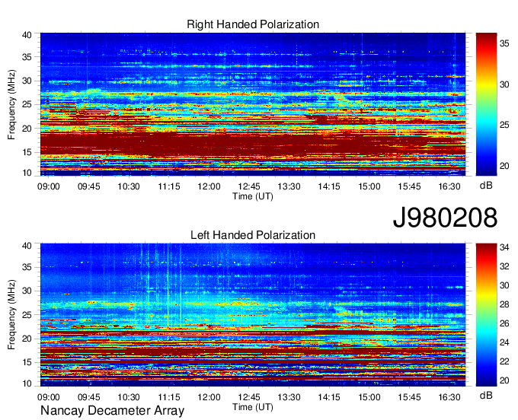
Task: Click the Nancay Decameter Array caption
Action: click(112, 411)
